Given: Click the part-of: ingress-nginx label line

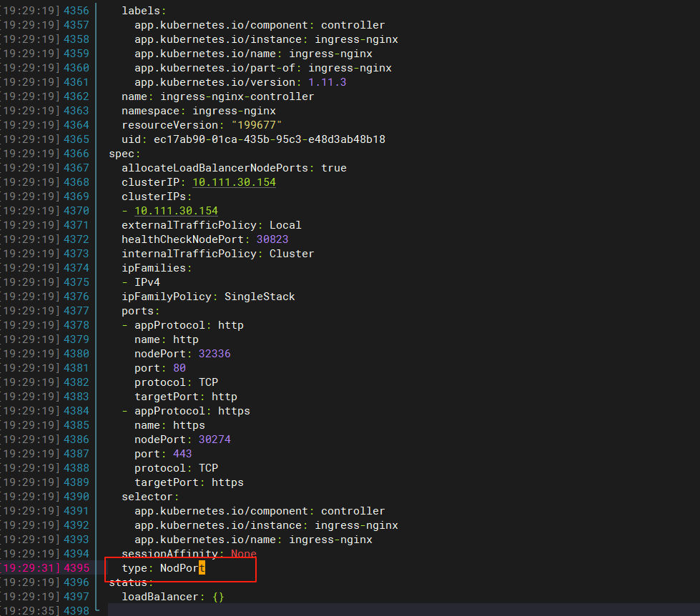Looking at the screenshot, I should [263, 68].
